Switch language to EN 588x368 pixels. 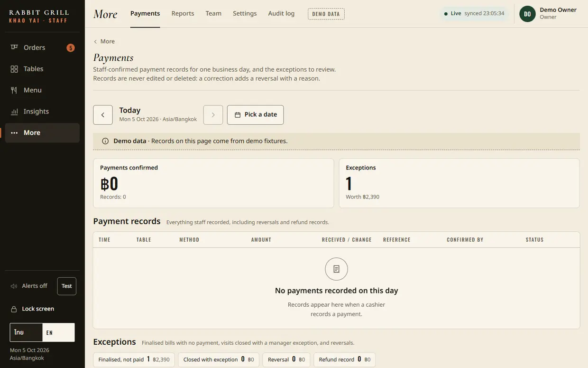click(x=58, y=332)
